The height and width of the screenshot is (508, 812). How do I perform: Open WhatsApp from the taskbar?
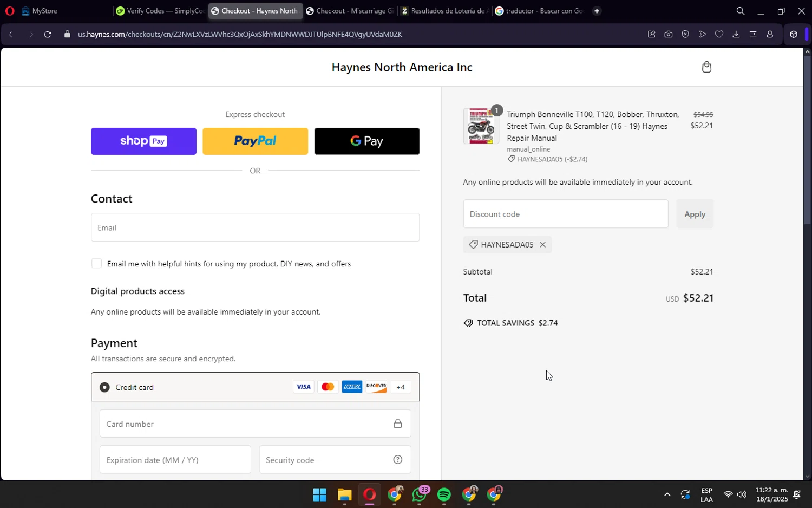[x=420, y=494]
